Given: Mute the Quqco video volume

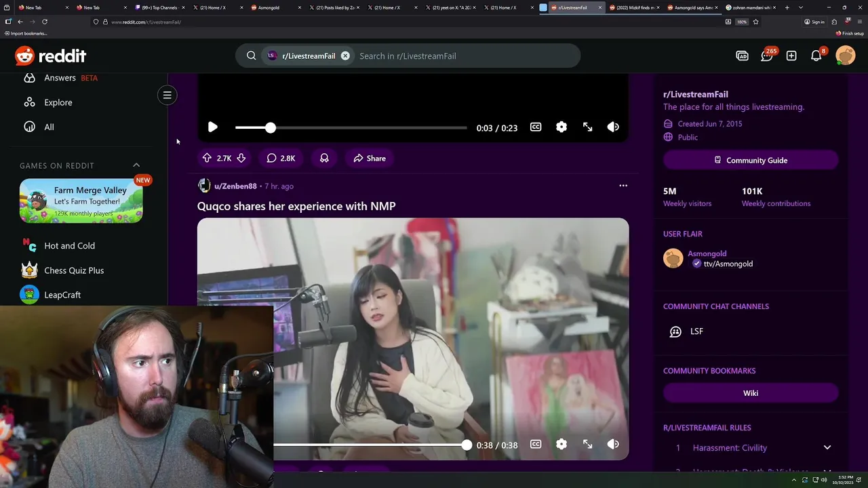Looking at the screenshot, I should (x=613, y=445).
